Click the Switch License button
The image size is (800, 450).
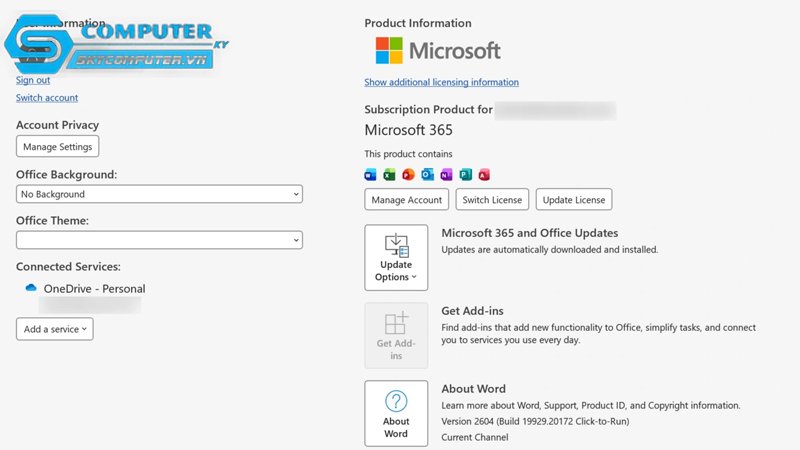pos(492,199)
